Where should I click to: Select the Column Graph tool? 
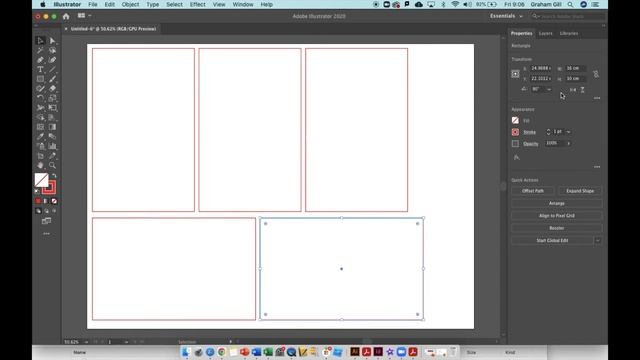click(52, 146)
